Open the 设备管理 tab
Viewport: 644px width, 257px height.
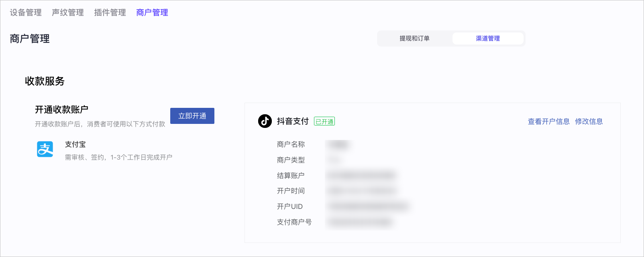[x=26, y=12]
